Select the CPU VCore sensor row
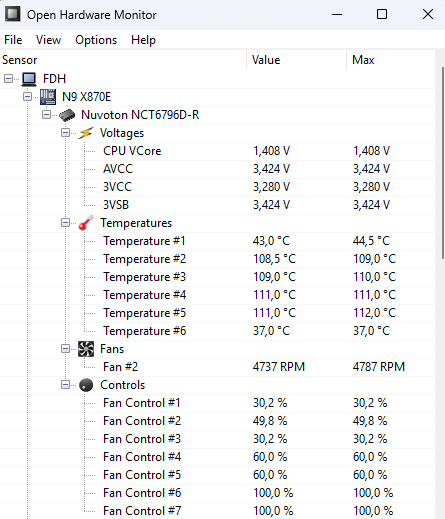This screenshot has width=445, height=519. coord(217,151)
